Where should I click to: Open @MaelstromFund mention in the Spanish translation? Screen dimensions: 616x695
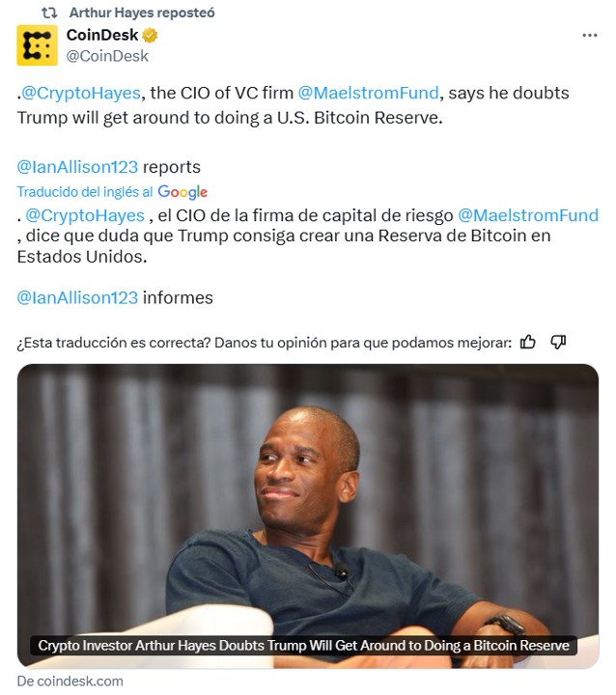pos(528,215)
